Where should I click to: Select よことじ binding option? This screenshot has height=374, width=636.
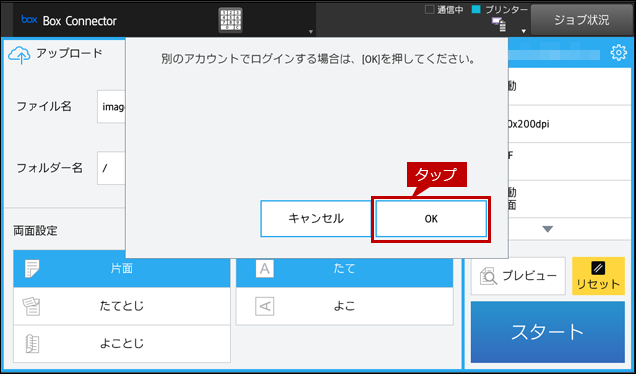122,344
